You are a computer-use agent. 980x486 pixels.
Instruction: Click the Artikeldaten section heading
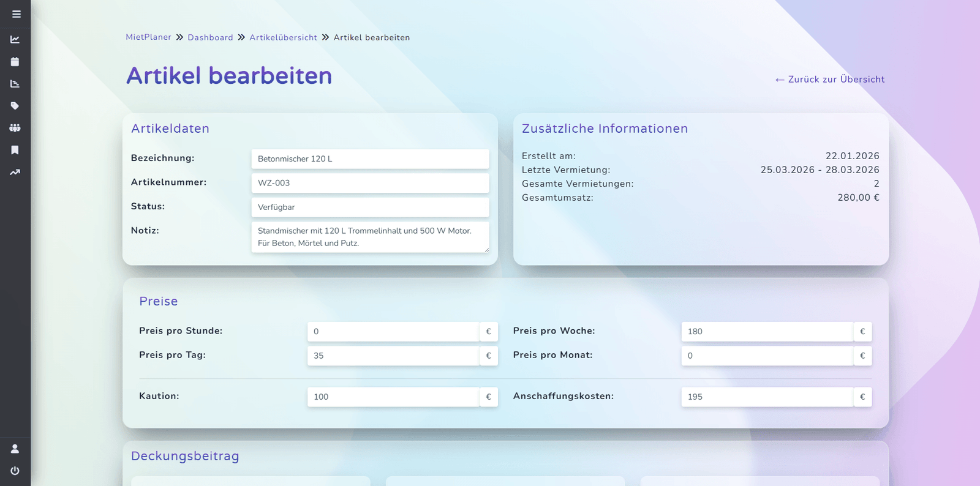coord(170,129)
